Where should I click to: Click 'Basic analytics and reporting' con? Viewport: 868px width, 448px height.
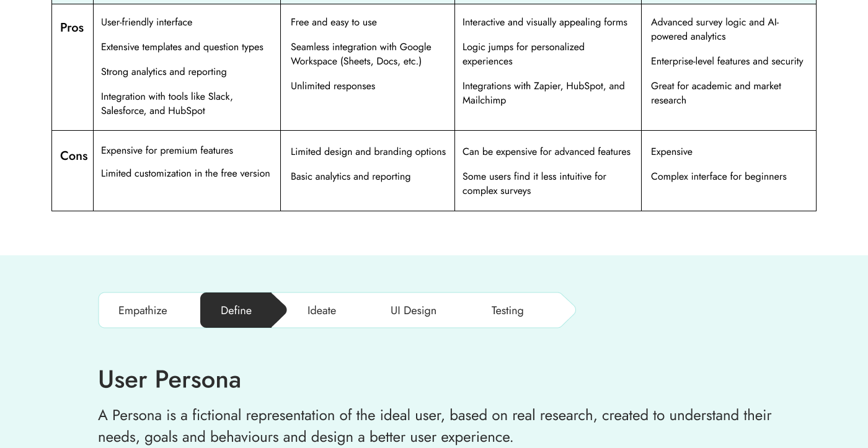click(x=350, y=177)
